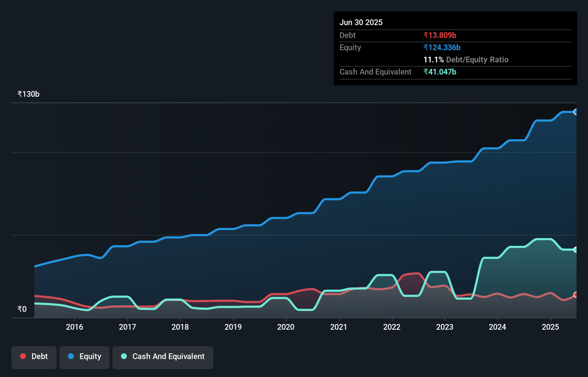
Task: Click the ₹124.336b Equity value link
Action: (442, 47)
